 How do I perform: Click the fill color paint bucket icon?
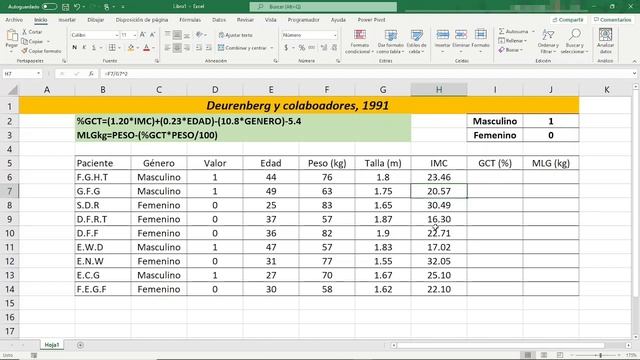[x=131, y=48]
